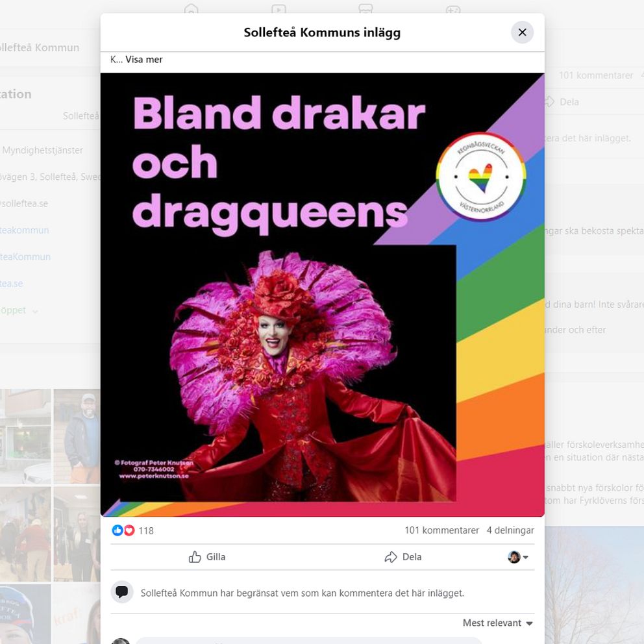644x644 pixels.
Task: Open the profile avatar selector dropdown
Action: (x=517, y=557)
